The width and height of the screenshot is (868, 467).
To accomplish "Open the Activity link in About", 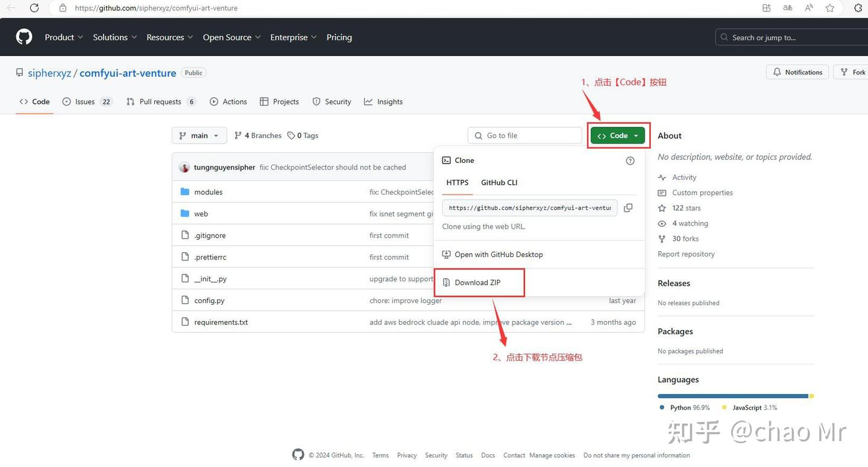I will pos(678,177).
